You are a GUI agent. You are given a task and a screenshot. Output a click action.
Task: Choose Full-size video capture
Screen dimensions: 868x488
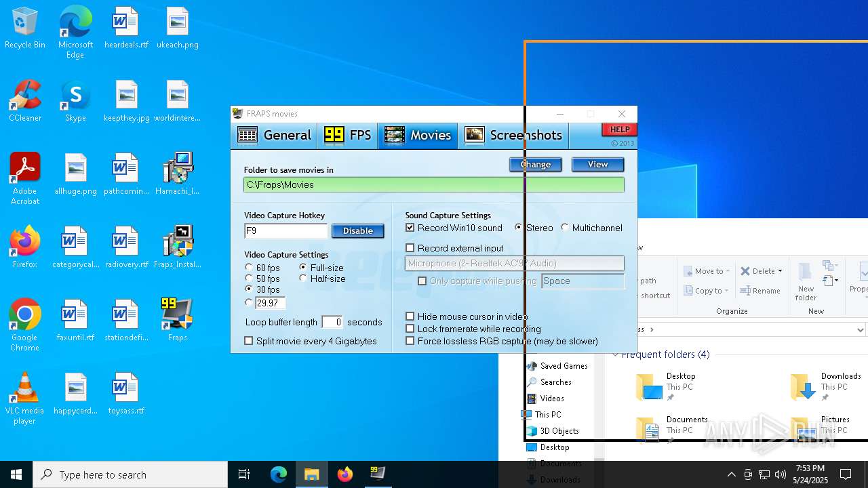[x=303, y=268]
